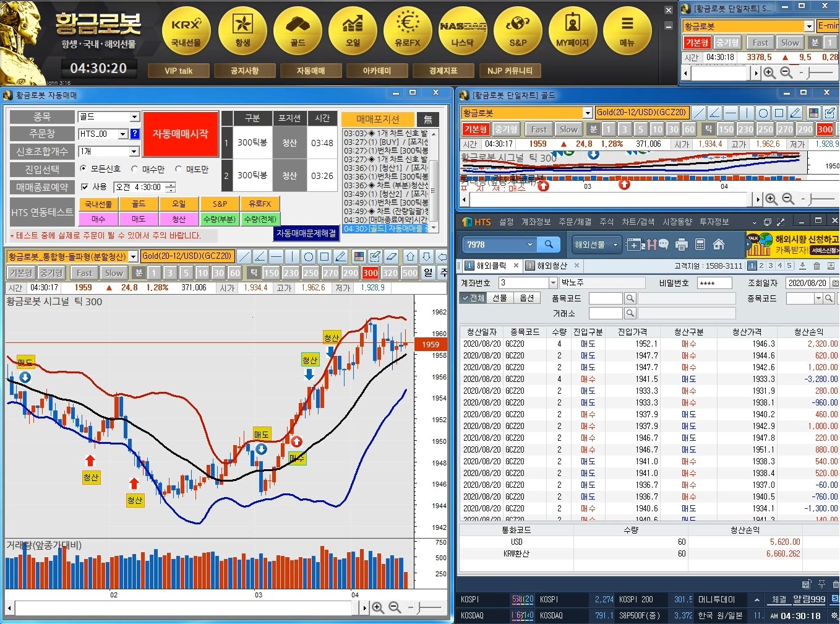Open the 주문/체결 menu in HTS
Viewport: 840px width, 624px height.
click(575, 222)
